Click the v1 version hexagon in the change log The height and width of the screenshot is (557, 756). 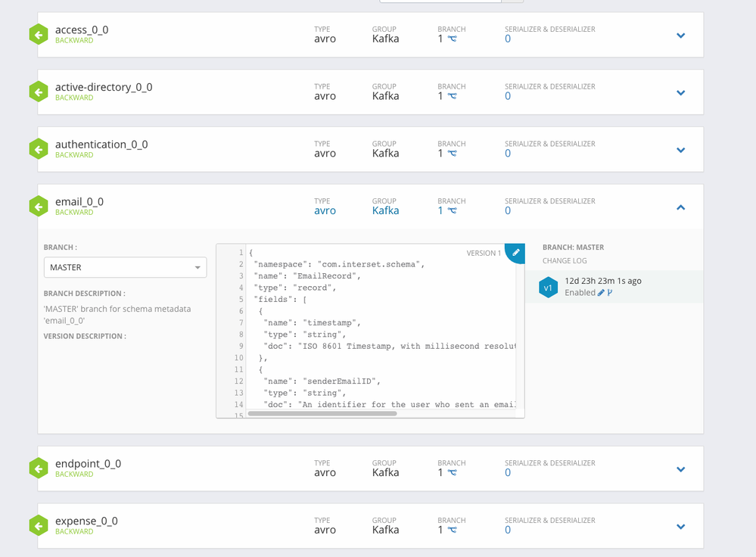tap(548, 288)
